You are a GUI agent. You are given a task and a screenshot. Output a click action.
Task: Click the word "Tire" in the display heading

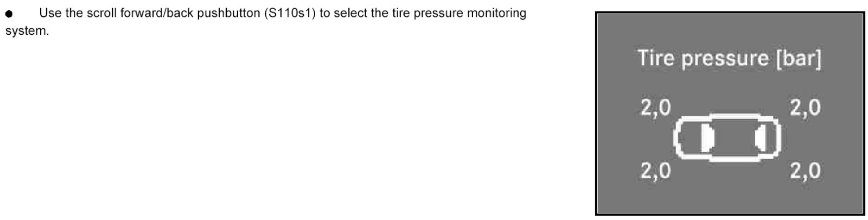point(656,58)
